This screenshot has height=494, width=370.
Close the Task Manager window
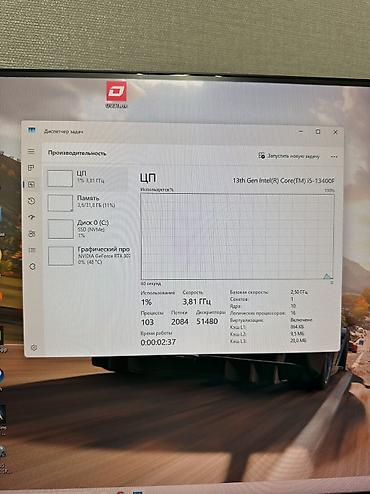coord(335,132)
